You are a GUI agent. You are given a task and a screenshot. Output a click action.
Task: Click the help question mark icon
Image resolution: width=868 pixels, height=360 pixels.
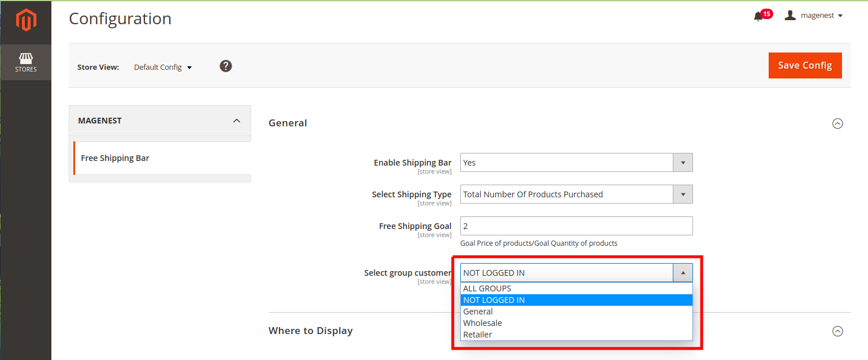coord(226,66)
